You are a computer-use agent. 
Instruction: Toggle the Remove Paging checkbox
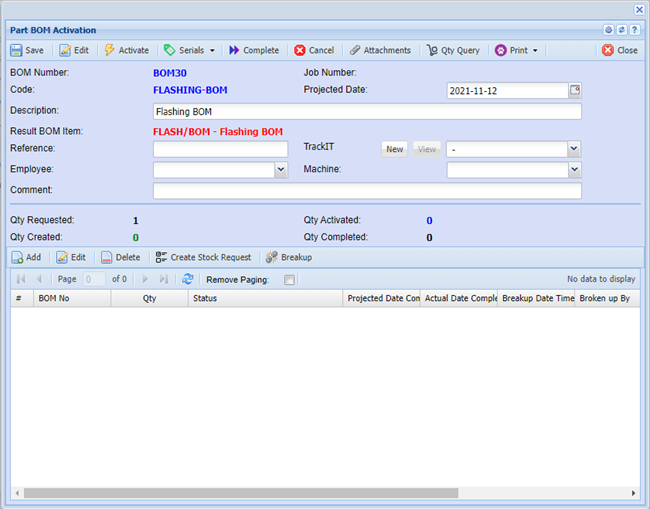289,280
